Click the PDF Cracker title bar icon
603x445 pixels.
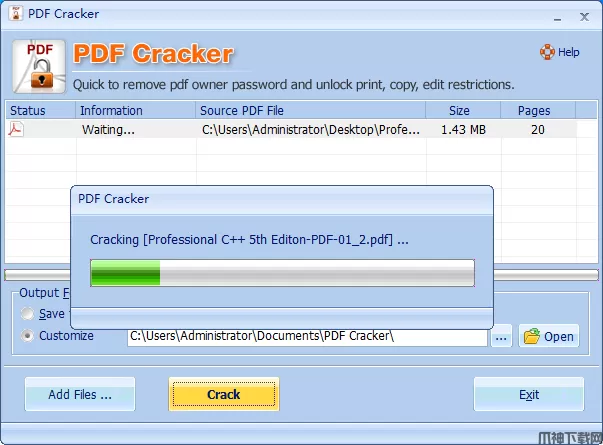click(x=16, y=13)
